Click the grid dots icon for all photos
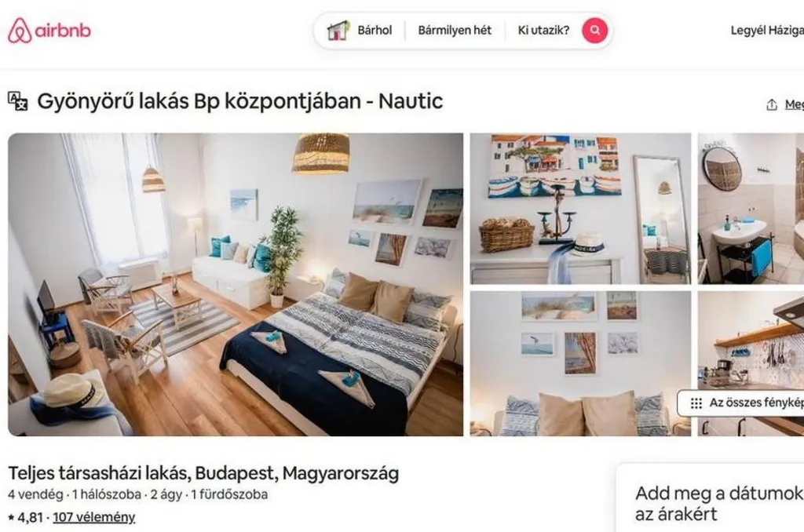Viewport: 804px width, 532px height. click(x=696, y=403)
